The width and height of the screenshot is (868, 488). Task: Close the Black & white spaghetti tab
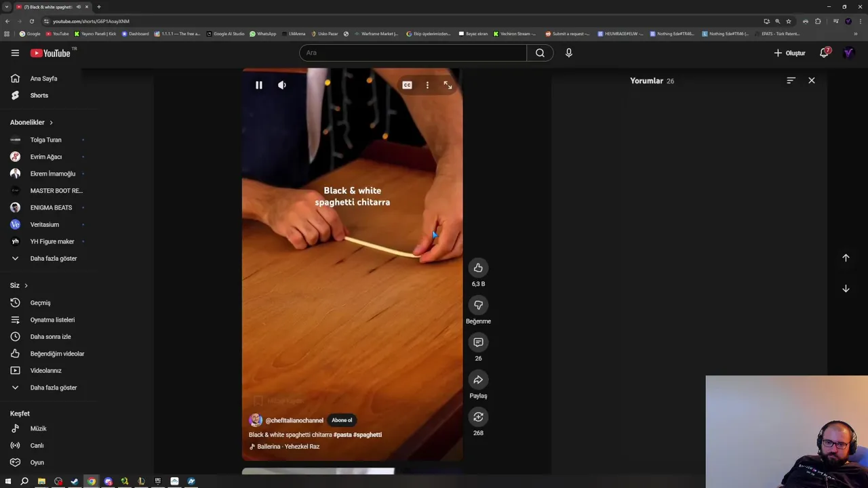87,7
